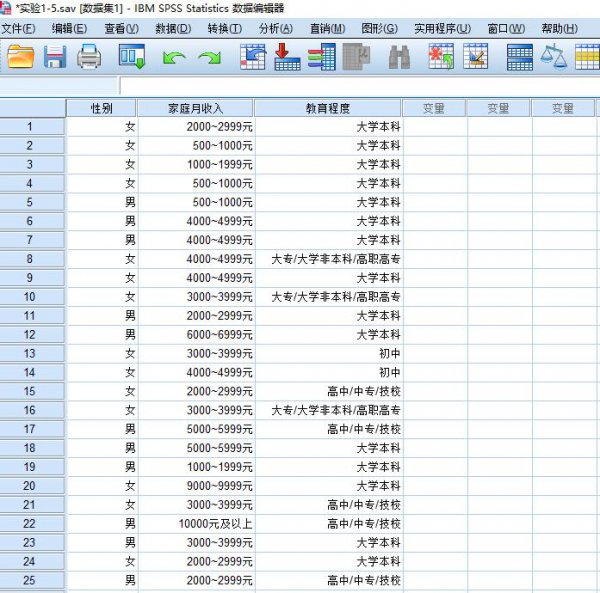Open the 转换(T) menu

(x=225, y=29)
